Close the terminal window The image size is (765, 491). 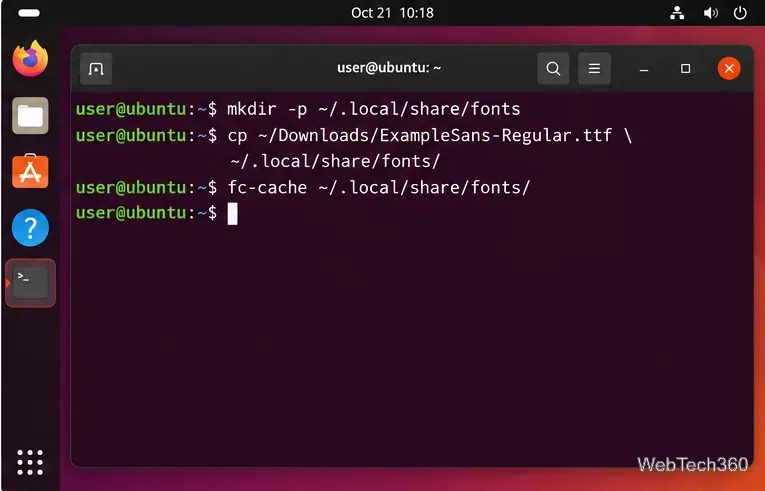tap(729, 68)
